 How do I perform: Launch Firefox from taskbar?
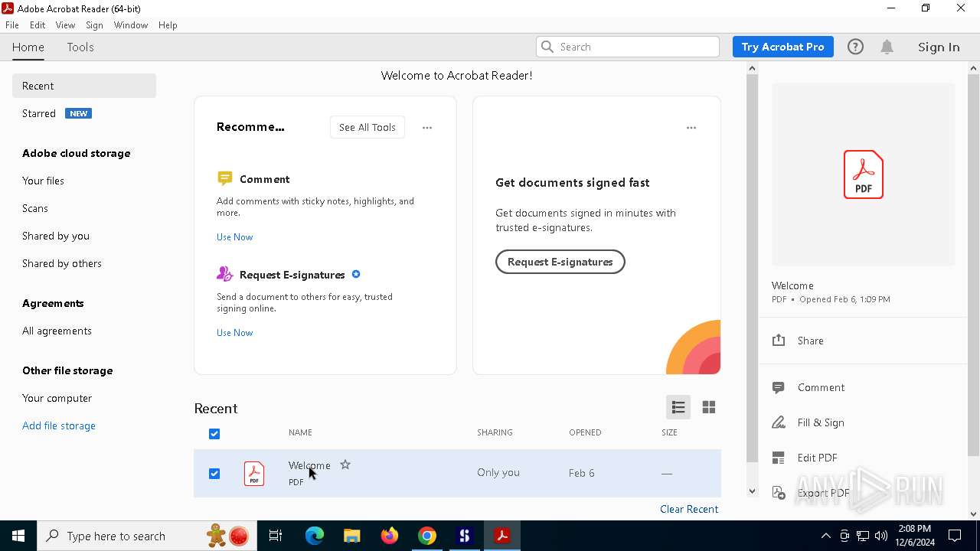click(x=390, y=536)
